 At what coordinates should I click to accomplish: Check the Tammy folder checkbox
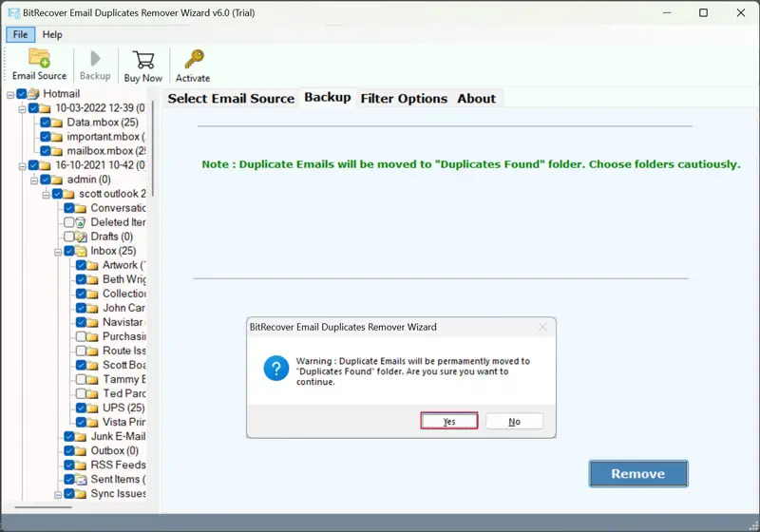(x=81, y=379)
